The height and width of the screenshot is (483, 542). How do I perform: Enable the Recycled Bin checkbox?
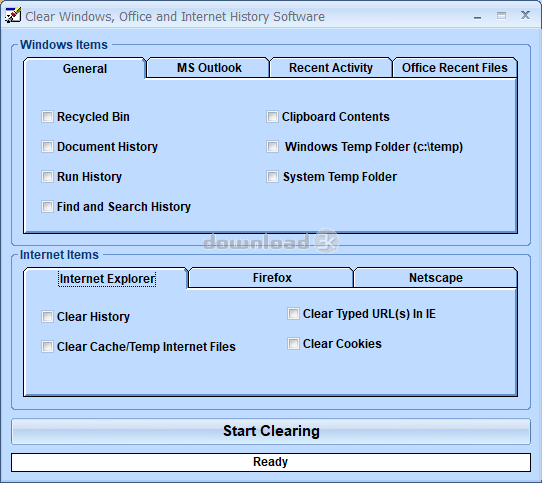click(x=47, y=117)
